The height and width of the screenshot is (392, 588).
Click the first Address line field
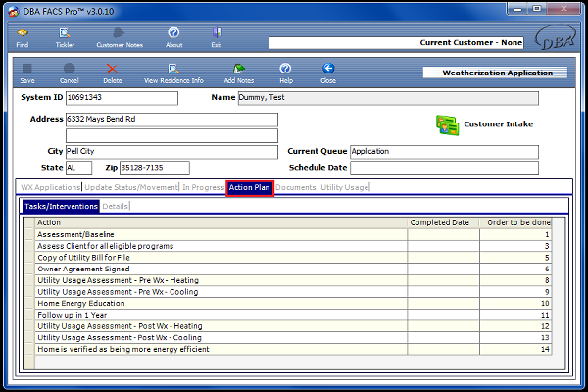pos(171,120)
